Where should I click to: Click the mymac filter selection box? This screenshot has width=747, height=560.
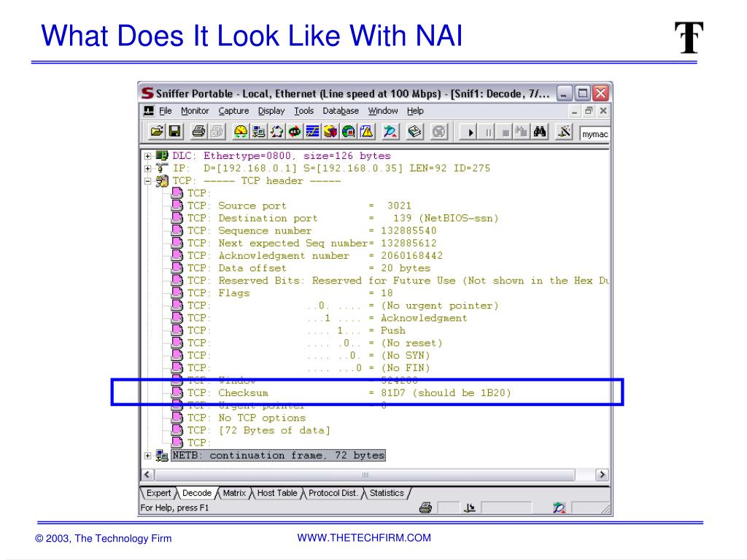[595, 134]
